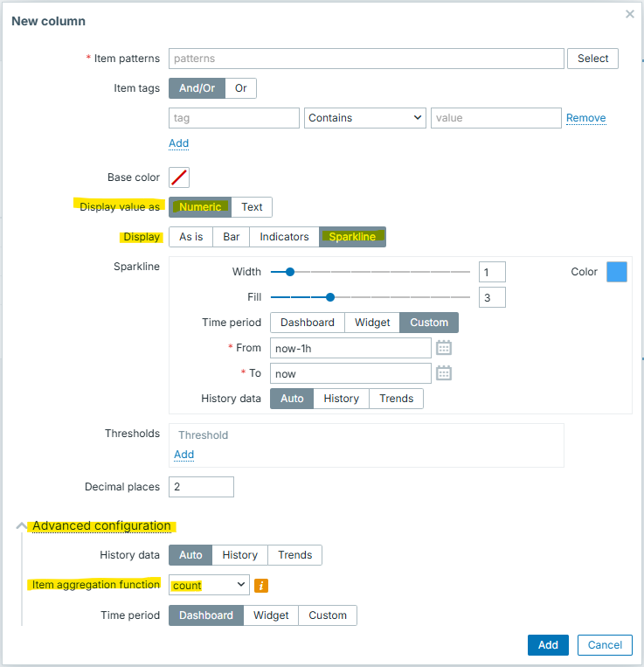Image resolution: width=644 pixels, height=667 pixels.
Task: Open the From date calendar picker
Action: [x=444, y=348]
